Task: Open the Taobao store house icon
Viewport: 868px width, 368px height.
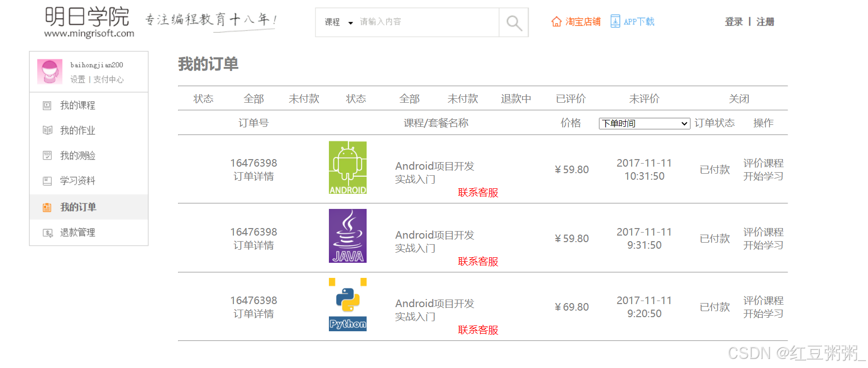Action: [556, 22]
